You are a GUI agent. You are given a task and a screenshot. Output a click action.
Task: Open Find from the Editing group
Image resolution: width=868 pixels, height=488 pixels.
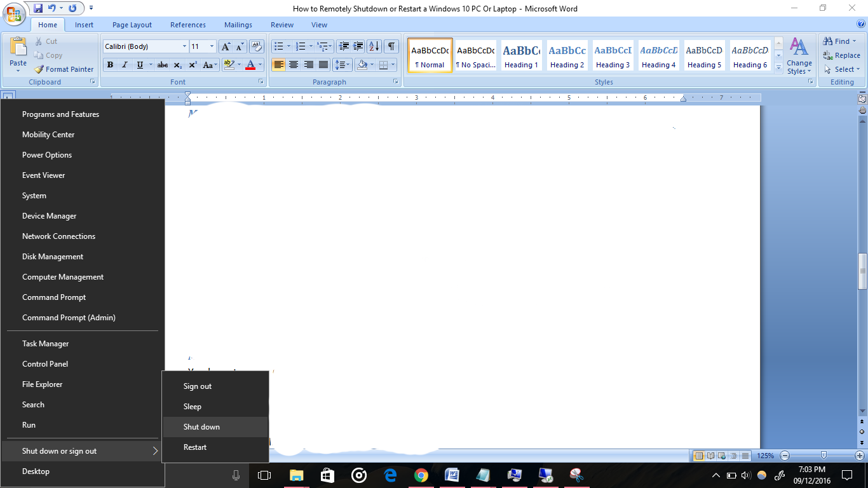pos(840,41)
